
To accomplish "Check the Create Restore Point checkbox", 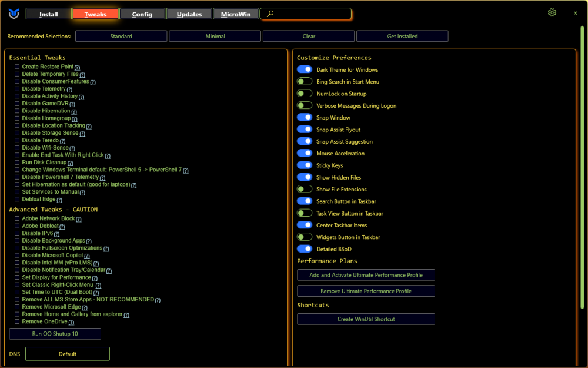I will tap(17, 67).
